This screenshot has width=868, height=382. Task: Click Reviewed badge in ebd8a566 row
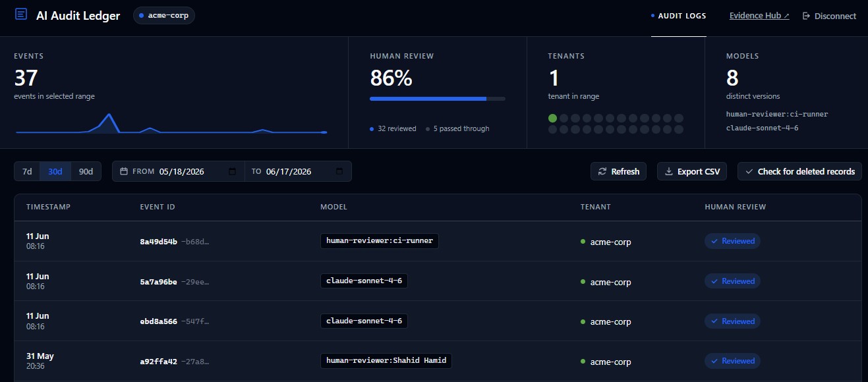(x=732, y=321)
